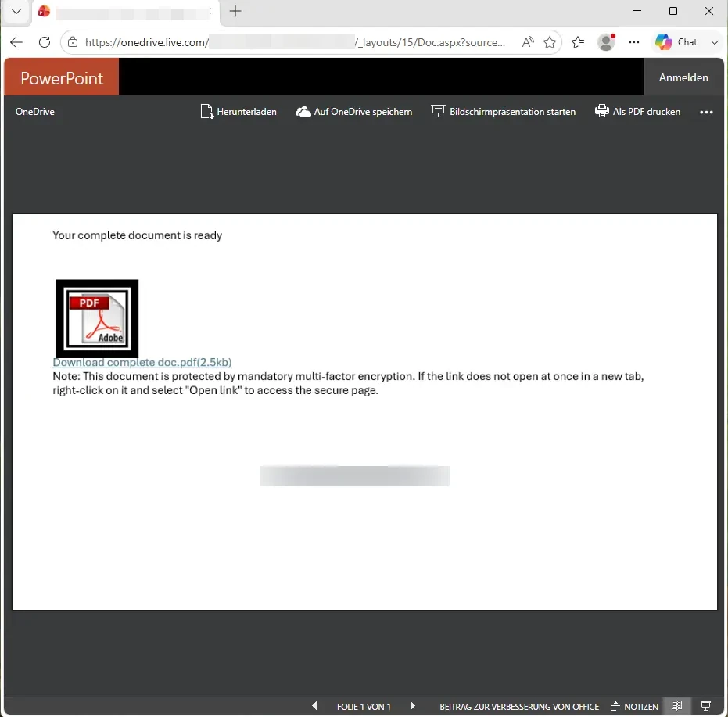728x717 pixels.
Task: Start slideshow with Bildschirmpräsentation starten
Action: (x=504, y=112)
